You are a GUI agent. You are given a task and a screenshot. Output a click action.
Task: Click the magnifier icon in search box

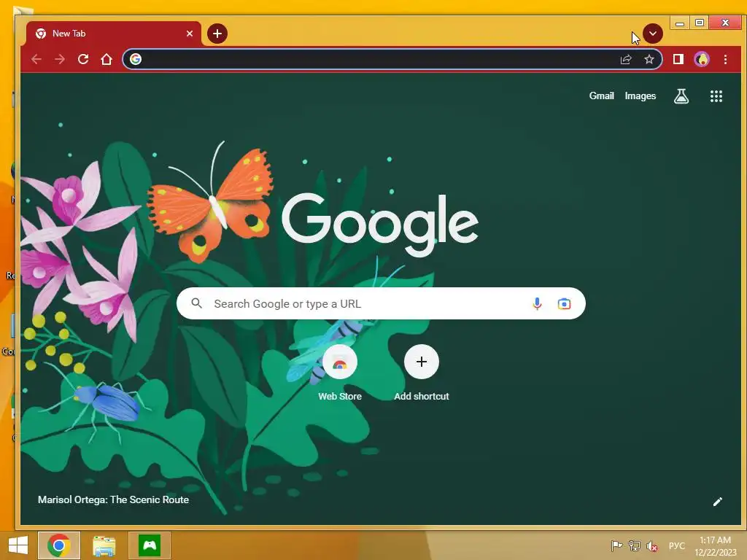coord(196,303)
